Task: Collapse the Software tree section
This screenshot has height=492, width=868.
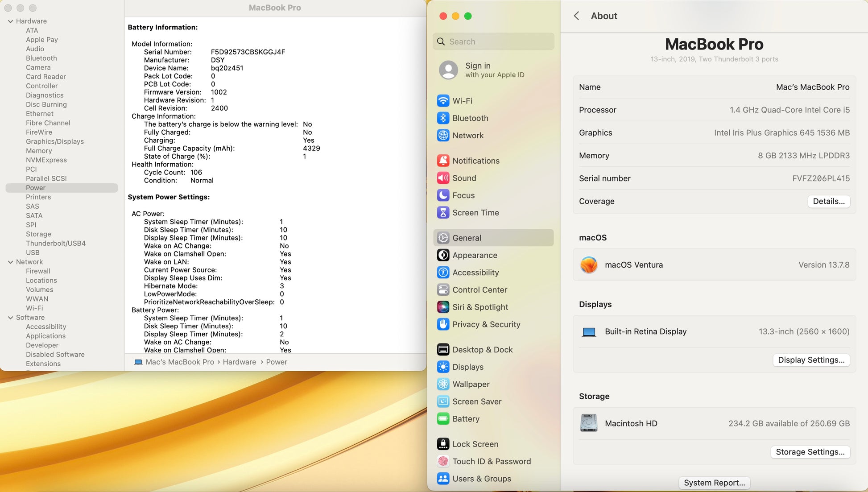Action: 10,318
